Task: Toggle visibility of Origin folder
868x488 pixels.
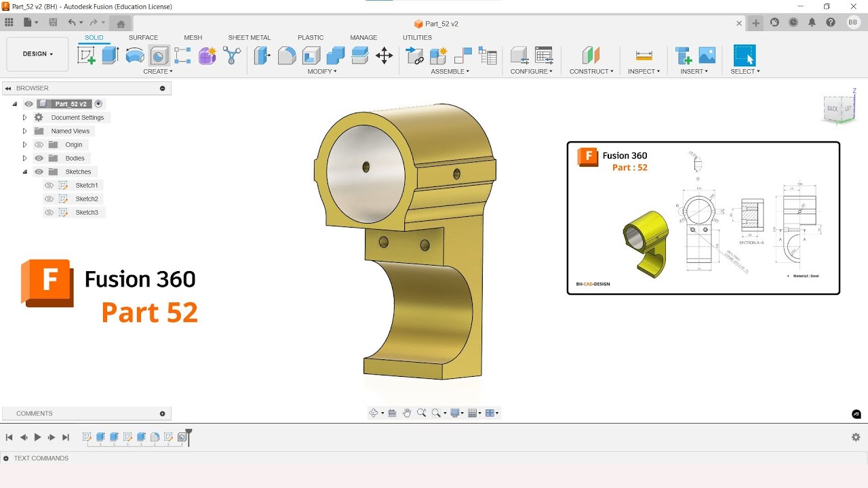Action: coord(39,144)
